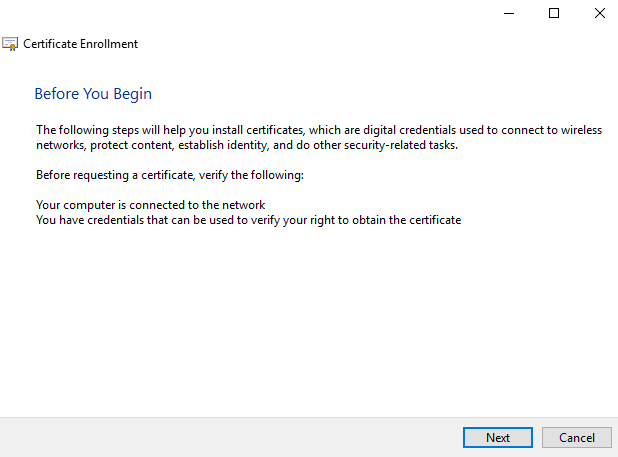618x457 pixels.
Task: Select the Before You Begin heading
Action: point(93,94)
